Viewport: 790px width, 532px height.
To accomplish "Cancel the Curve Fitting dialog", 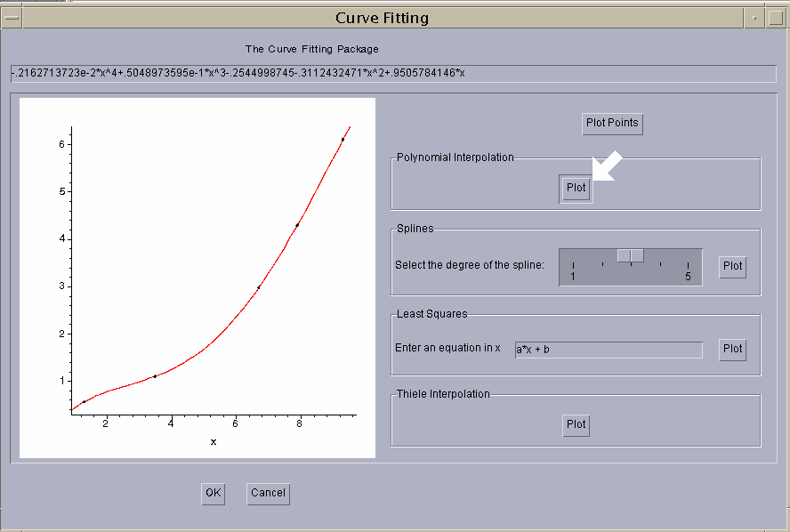I will [268, 493].
